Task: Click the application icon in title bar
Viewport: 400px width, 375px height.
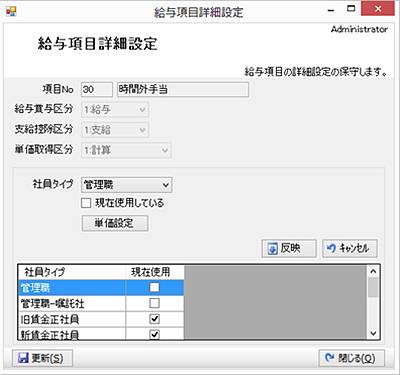Action: pos(11,11)
